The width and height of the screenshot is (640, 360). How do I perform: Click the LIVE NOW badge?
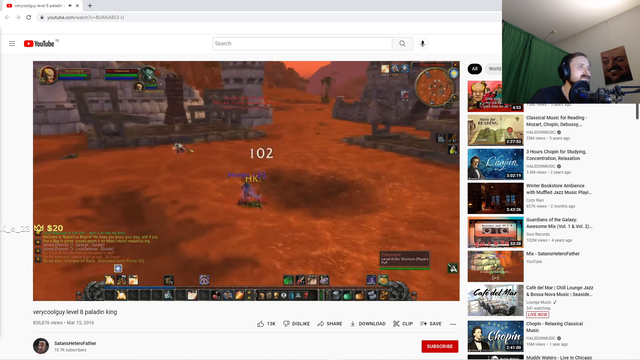[x=537, y=314]
